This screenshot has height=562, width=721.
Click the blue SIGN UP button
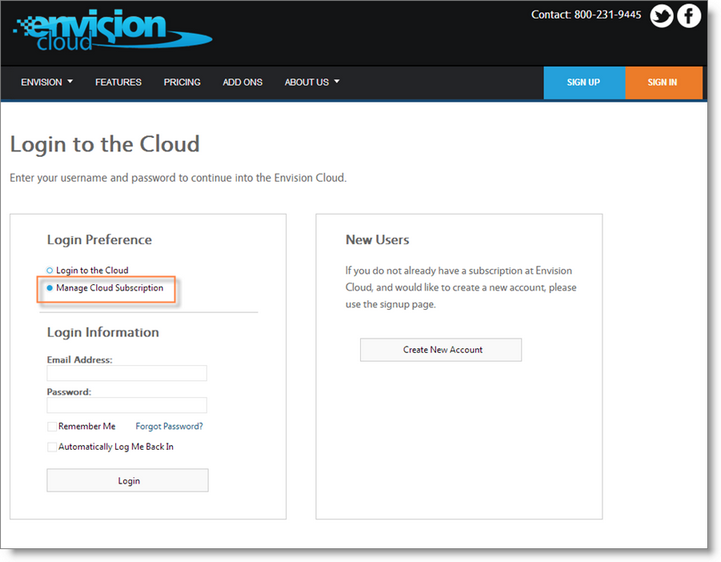click(584, 83)
